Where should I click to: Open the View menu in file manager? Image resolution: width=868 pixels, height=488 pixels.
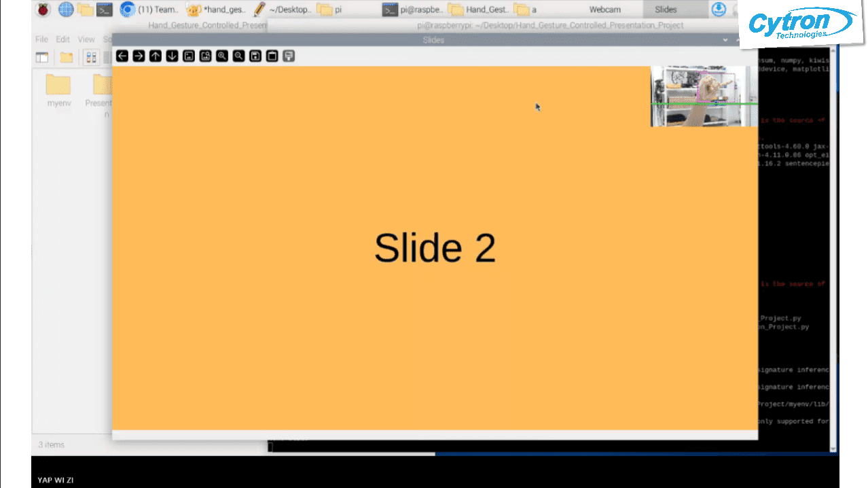pyautogui.click(x=86, y=39)
